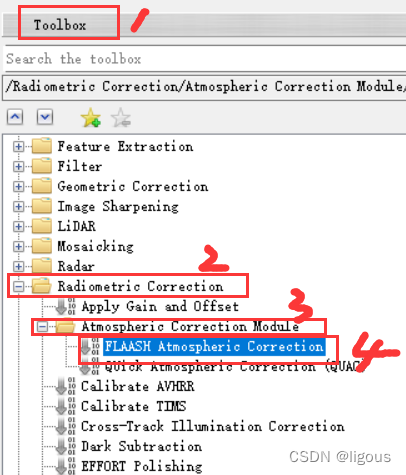Screen dimensions: 406x475
Task: Click the add to favorites star icon
Action: click(x=91, y=117)
